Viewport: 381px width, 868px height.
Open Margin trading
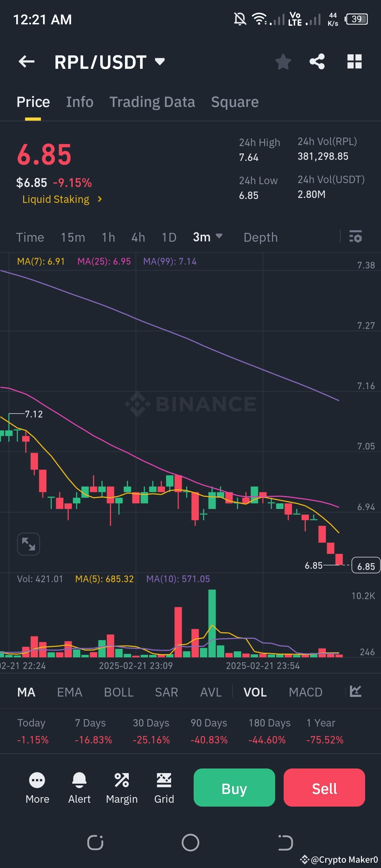[122, 788]
